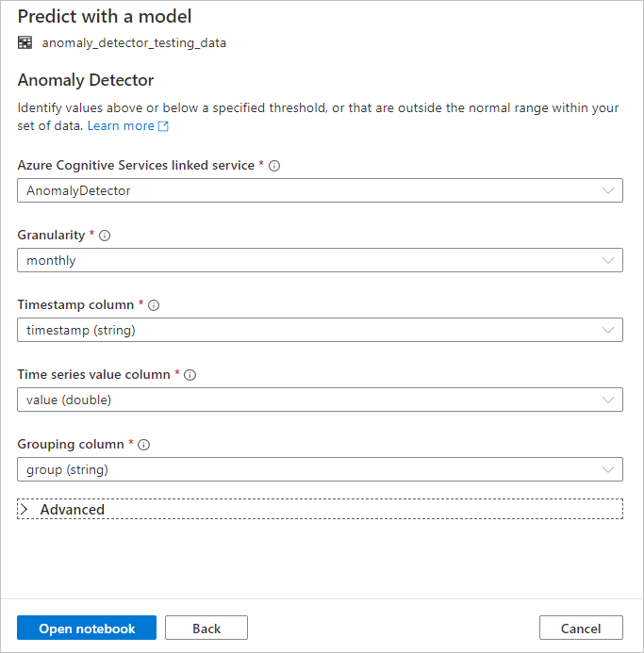Click the anomaly_detector_testing_data dataset name
This screenshot has height=653, width=644.
[x=134, y=42]
